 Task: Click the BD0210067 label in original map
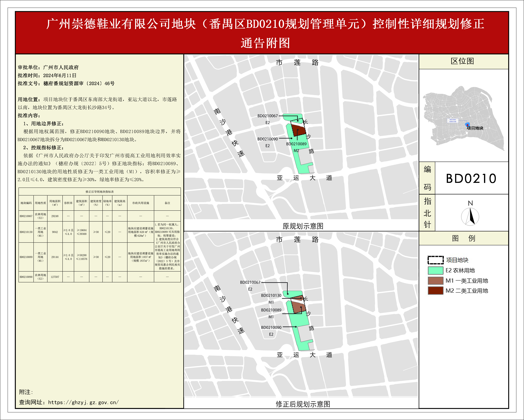coord(267,116)
